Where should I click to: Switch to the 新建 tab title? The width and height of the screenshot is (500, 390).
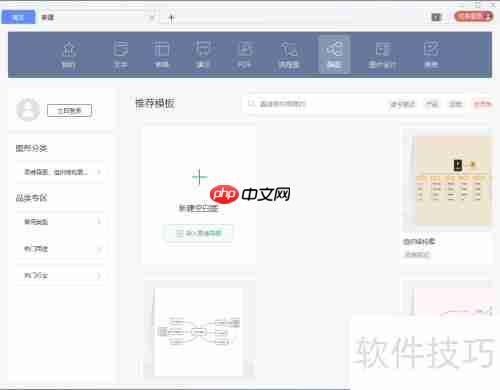click(48, 17)
